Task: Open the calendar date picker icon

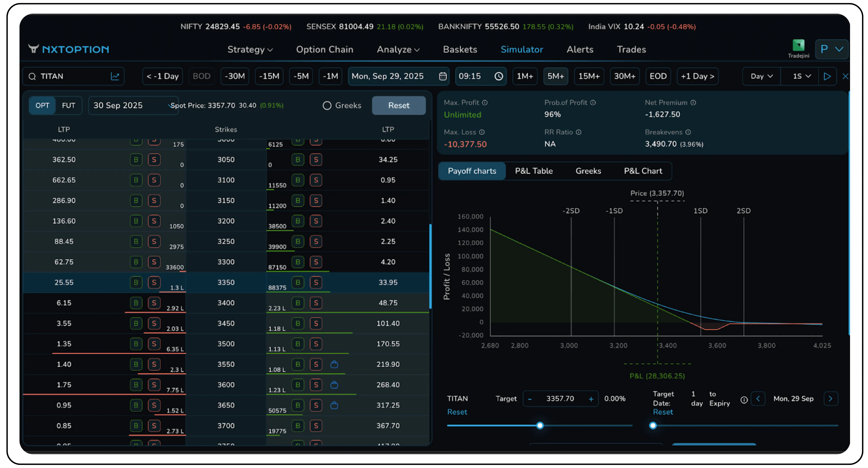Action: 442,76
